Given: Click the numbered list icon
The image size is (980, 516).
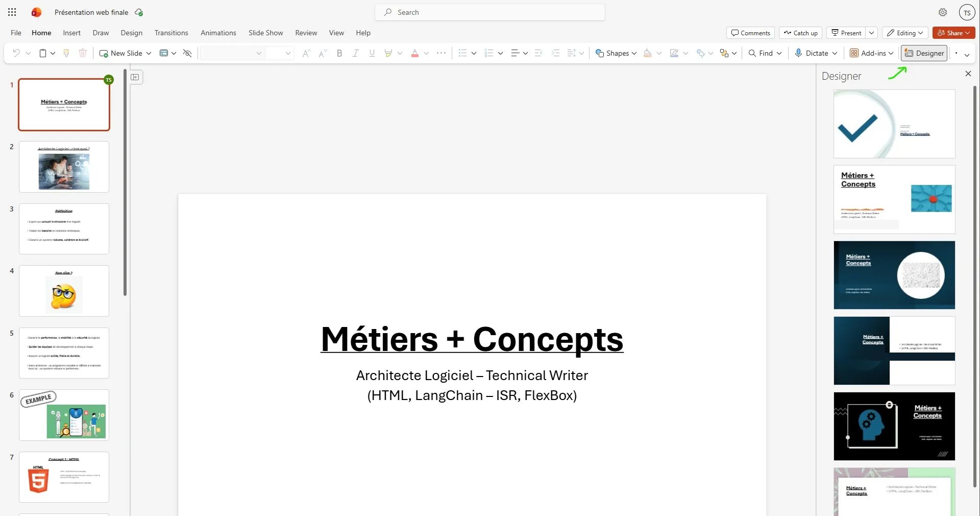Looking at the screenshot, I should [x=489, y=53].
